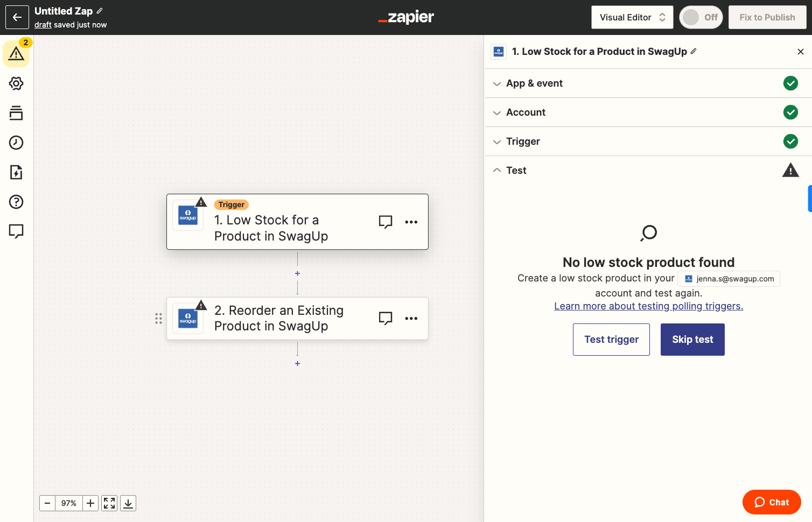Image resolution: width=812 pixels, height=522 pixels.
Task: Open the Chat support button
Action: 772,502
